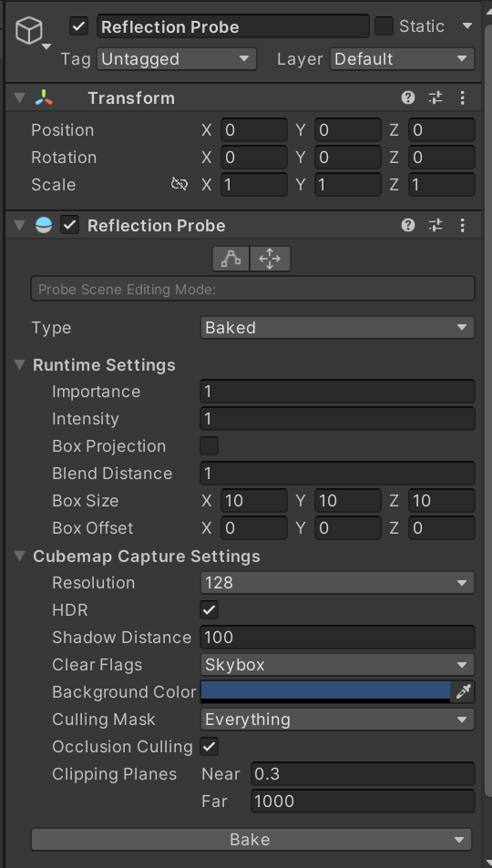Image resolution: width=492 pixels, height=868 pixels.
Task: Collapse Cubemap Capture Settings section
Action: 20,556
